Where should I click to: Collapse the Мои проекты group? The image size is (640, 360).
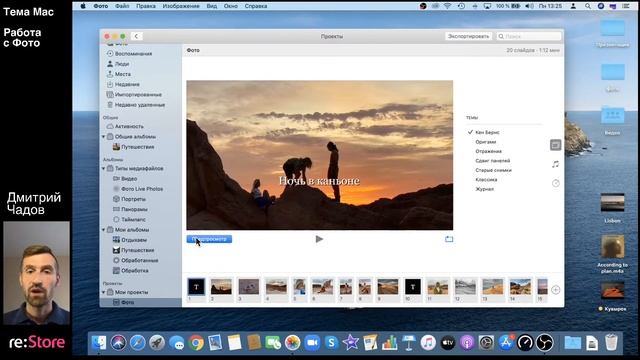(103, 292)
